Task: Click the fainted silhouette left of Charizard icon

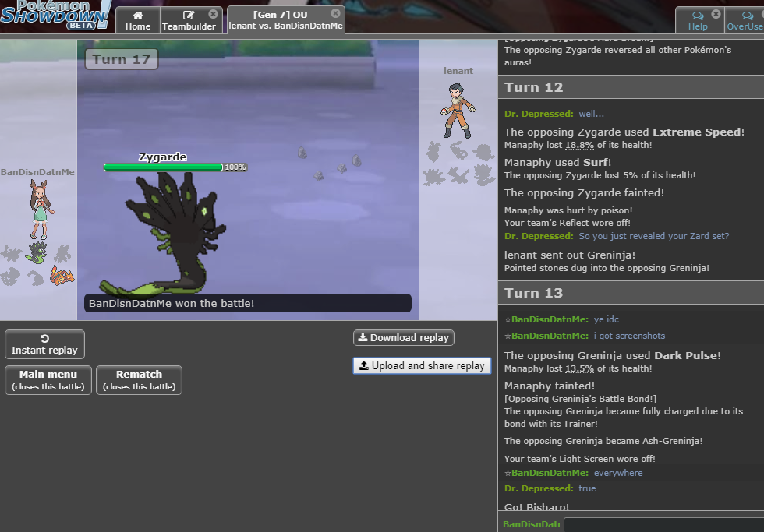Action: 35,277
